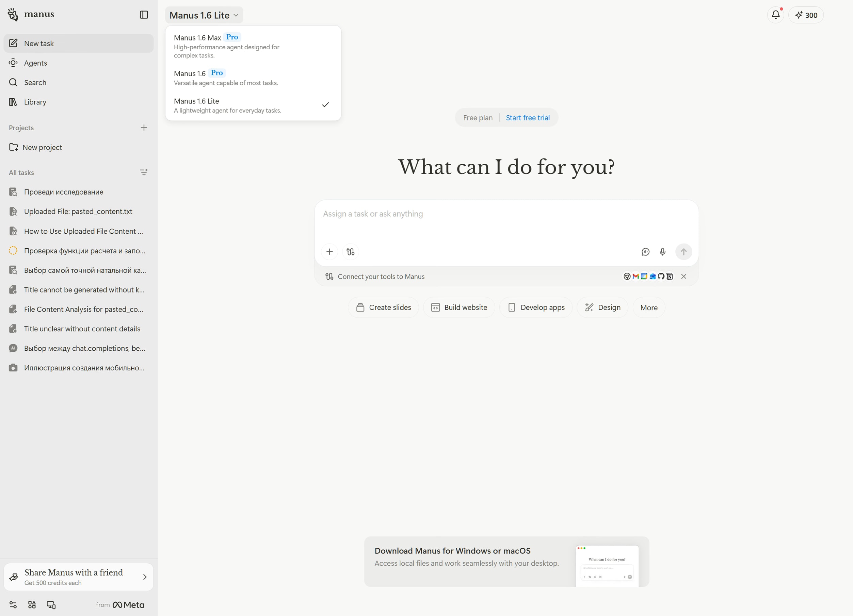Open task Title unclear without content details
853x616 pixels.
coord(79,329)
